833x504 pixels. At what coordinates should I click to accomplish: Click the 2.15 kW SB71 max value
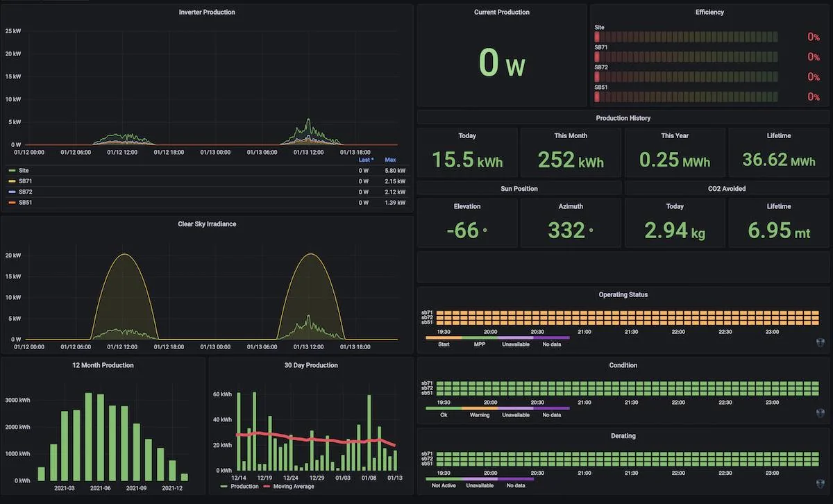click(396, 180)
